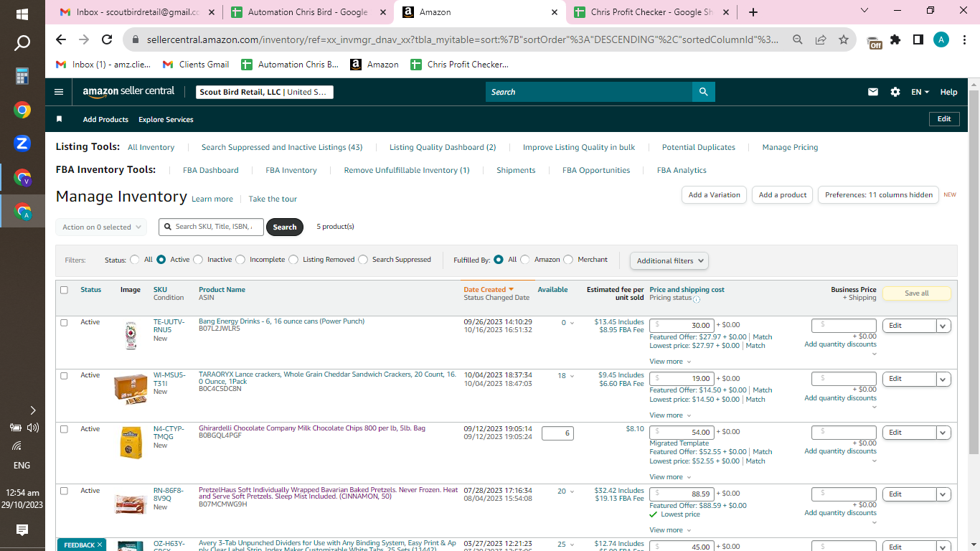Open the Edit dropdown arrow for Bang Energy Drinks

[943, 326]
